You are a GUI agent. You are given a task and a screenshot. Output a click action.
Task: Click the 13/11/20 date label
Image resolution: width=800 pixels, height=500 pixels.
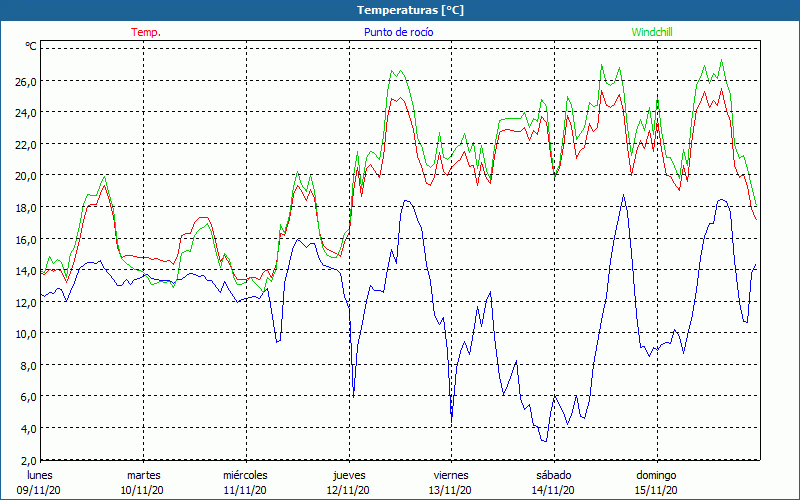[x=451, y=491]
